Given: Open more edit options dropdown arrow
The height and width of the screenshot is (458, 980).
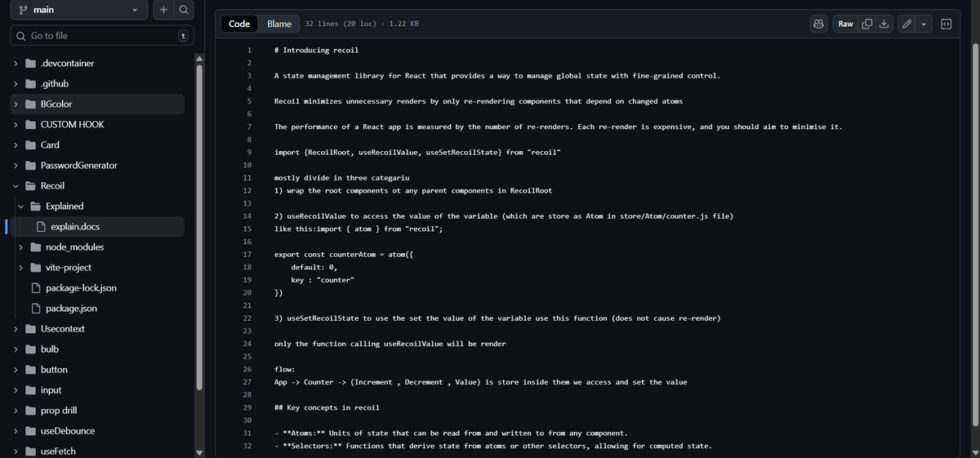Looking at the screenshot, I should coord(924,24).
